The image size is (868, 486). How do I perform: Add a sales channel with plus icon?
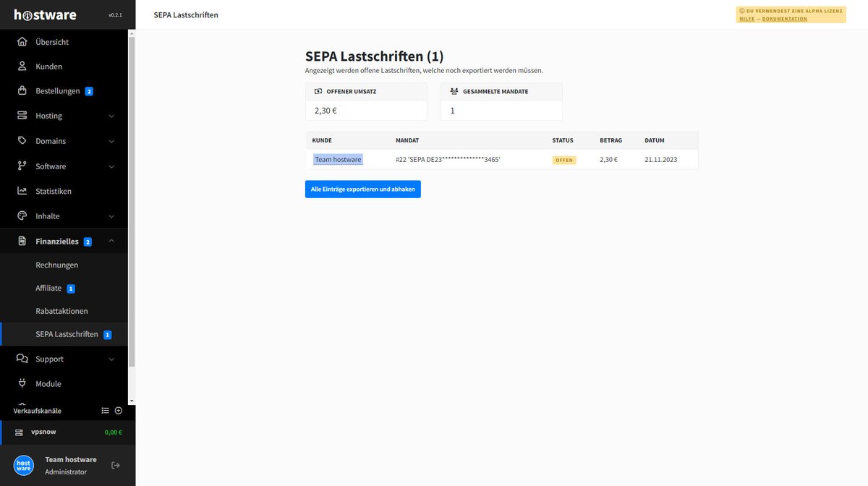click(119, 411)
